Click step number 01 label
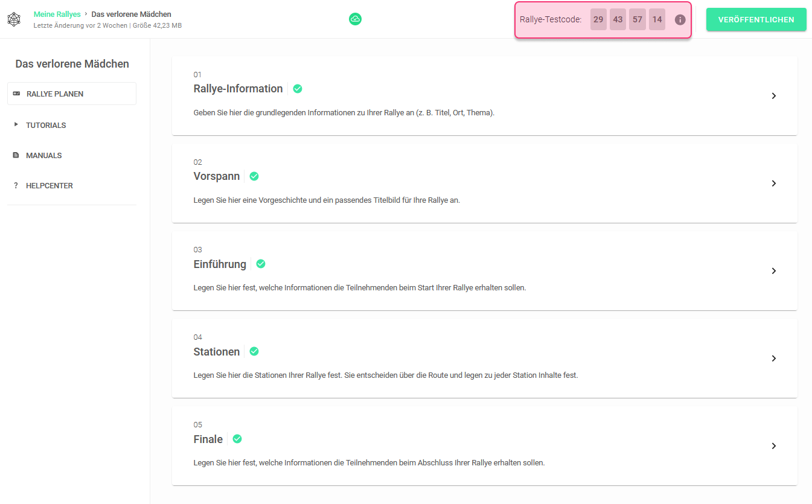This screenshot has height=504, width=812. pos(197,75)
